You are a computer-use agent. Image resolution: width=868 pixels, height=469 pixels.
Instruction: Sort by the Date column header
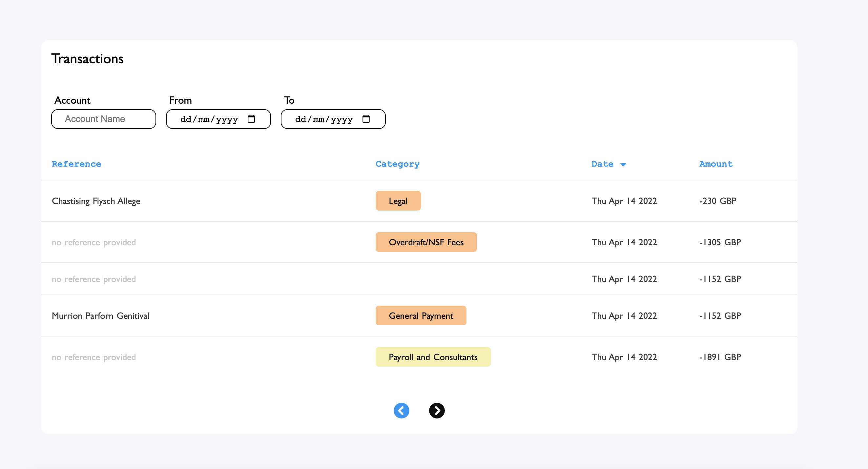pos(602,164)
